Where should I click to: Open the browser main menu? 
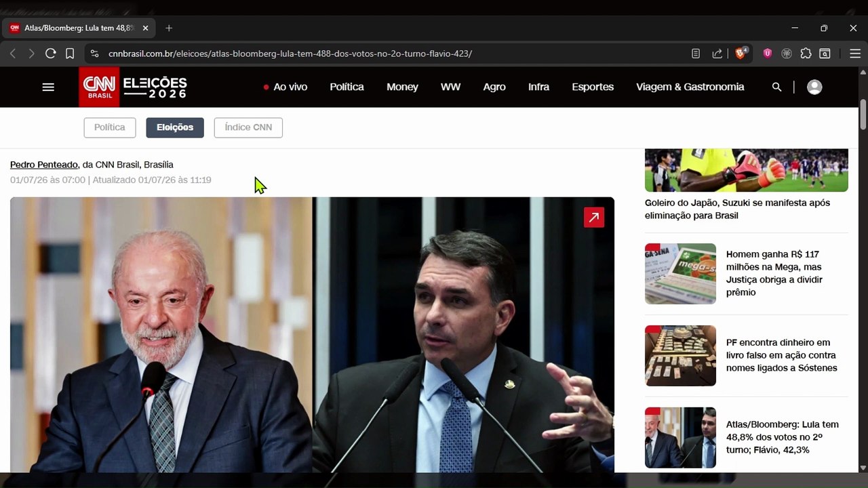(x=855, y=54)
